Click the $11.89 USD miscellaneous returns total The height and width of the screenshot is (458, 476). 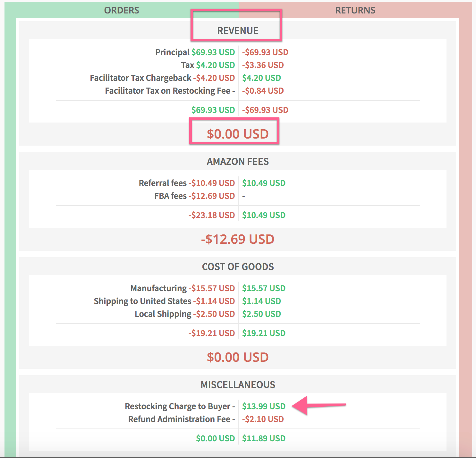[x=264, y=438]
